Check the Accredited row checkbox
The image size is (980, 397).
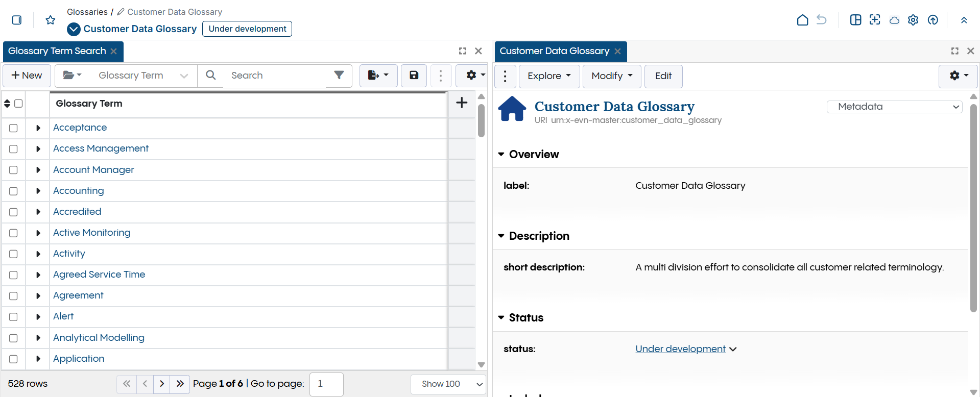point(13,212)
